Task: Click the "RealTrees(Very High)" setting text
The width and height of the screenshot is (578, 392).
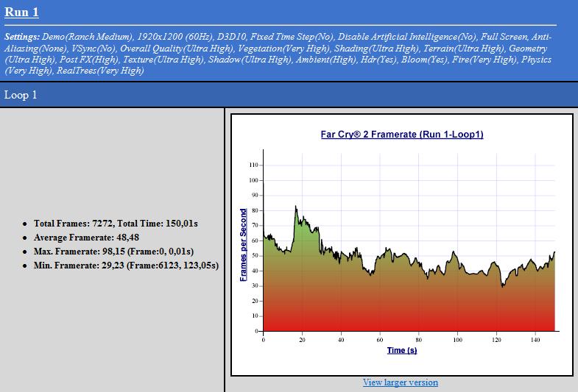Action: coord(100,71)
